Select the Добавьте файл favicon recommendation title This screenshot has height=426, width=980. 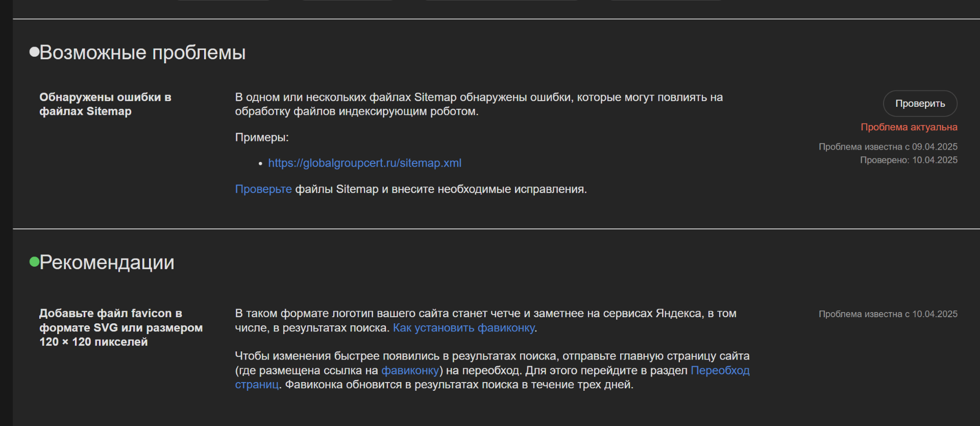(x=121, y=327)
